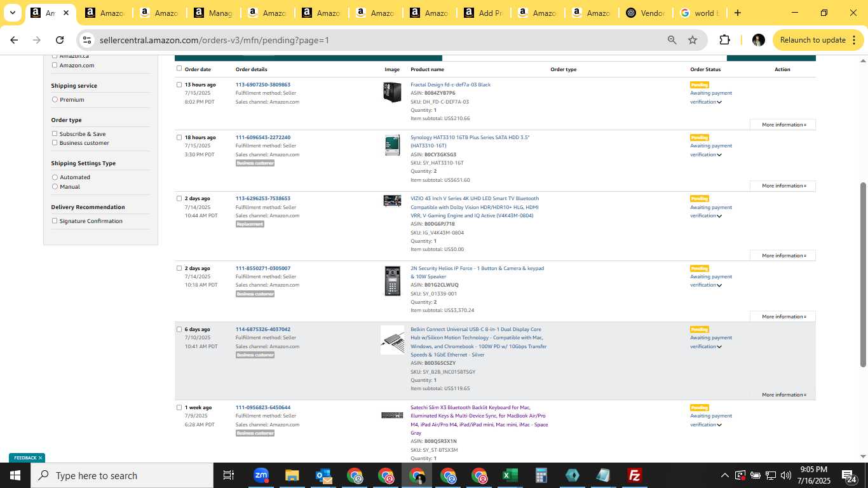
Task: Show hidden system tray icons
Action: (724, 475)
